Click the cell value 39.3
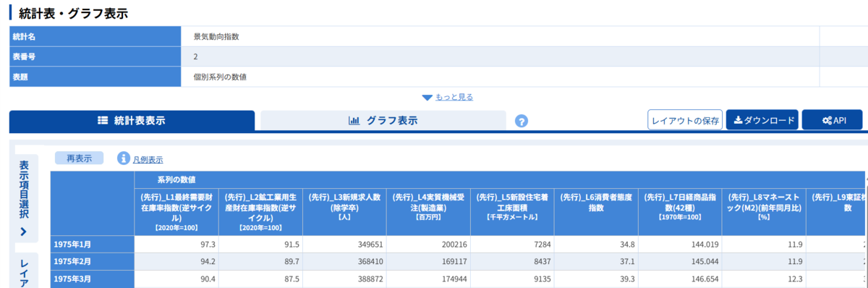 [626, 279]
